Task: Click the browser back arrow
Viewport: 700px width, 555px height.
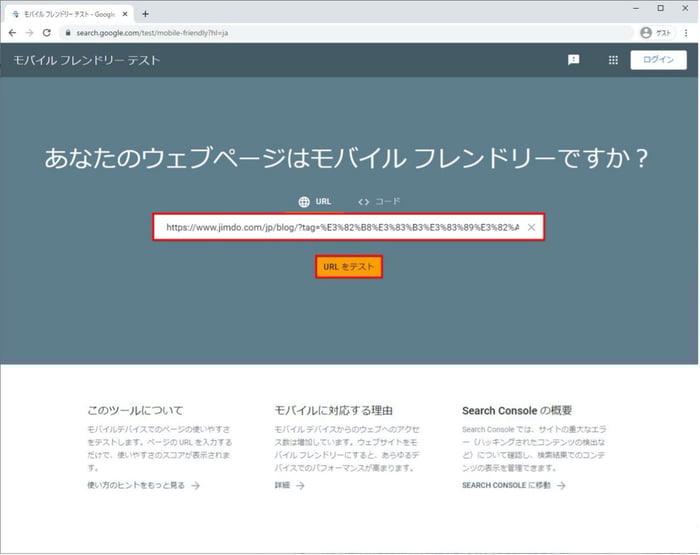Action: 12,33
